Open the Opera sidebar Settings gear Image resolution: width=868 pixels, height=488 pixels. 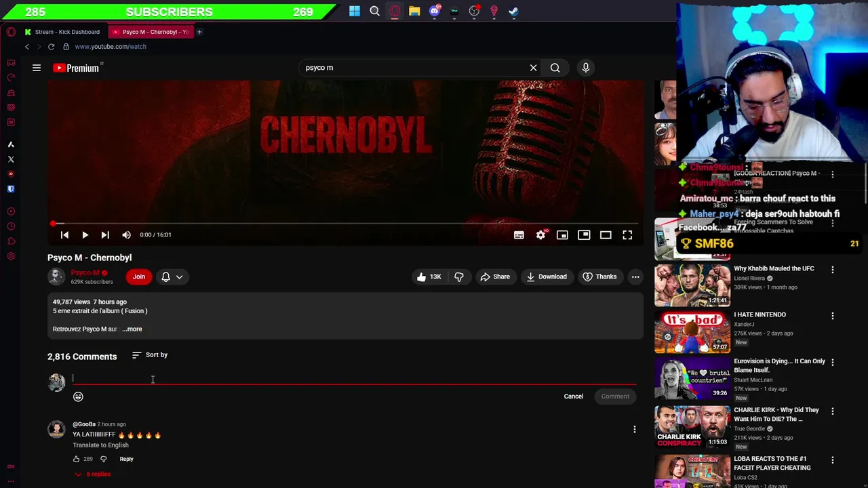coord(11,256)
